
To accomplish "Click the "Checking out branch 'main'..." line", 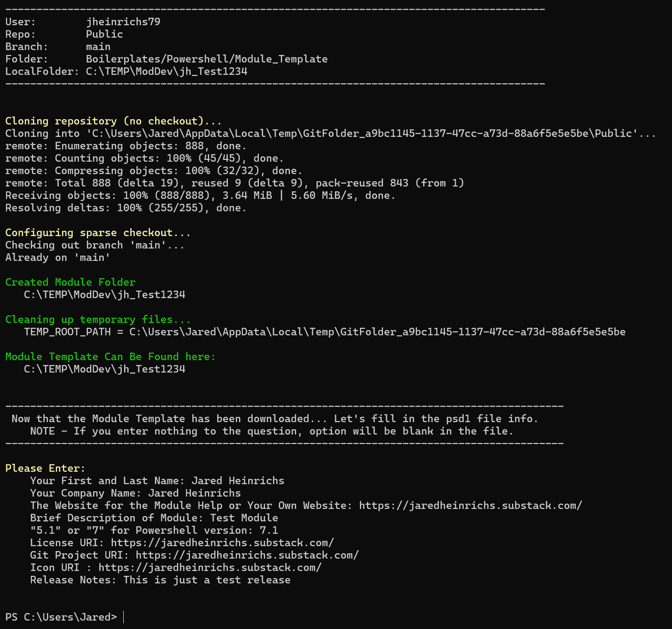I will pos(95,245).
